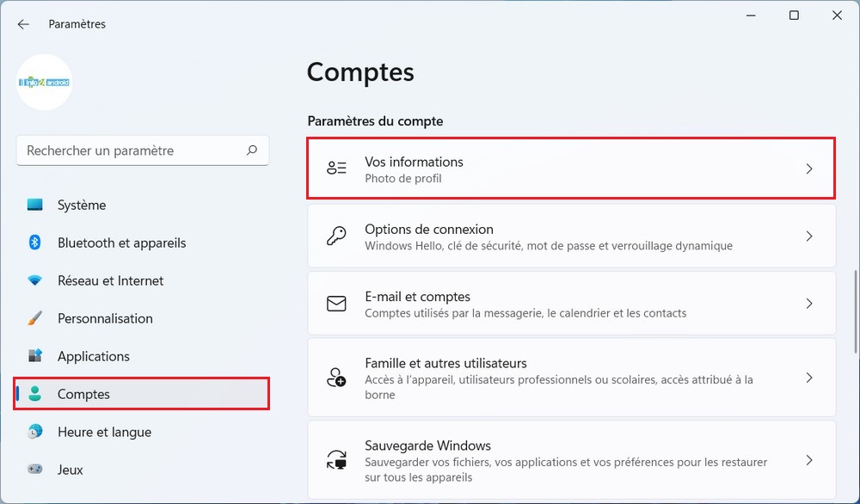Click the 'Paramètres' window title

pyautogui.click(x=77, y=24)
